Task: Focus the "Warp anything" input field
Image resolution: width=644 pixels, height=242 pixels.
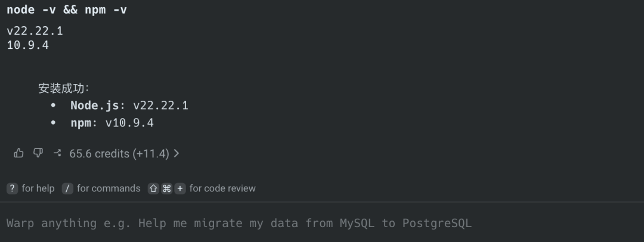Action: [239, 223]
